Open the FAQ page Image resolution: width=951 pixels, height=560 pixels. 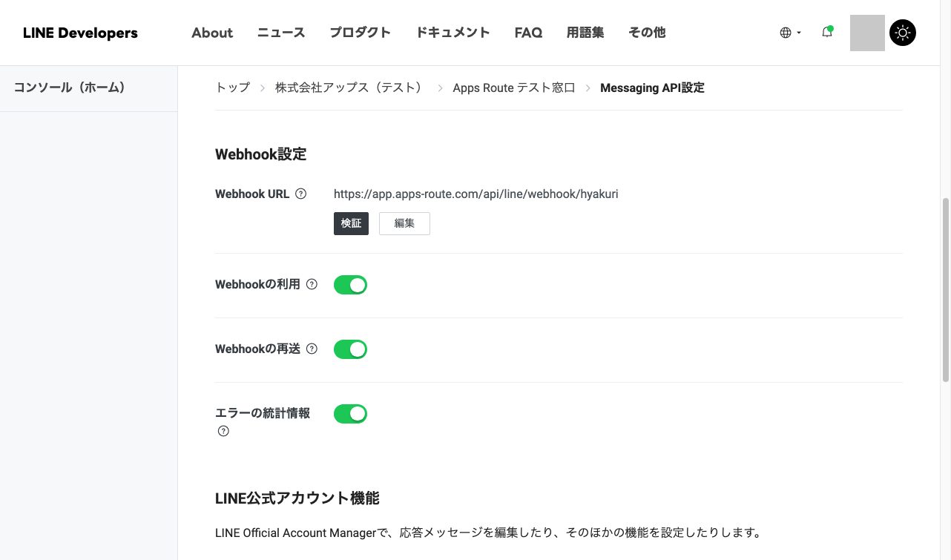click(x=528, y=33)
